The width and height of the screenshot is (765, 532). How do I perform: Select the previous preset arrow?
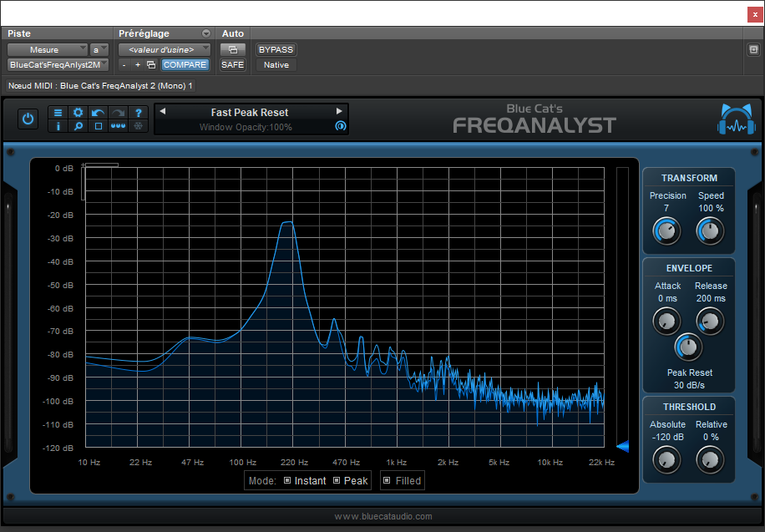pyautogui.click(x=163, y=111)
